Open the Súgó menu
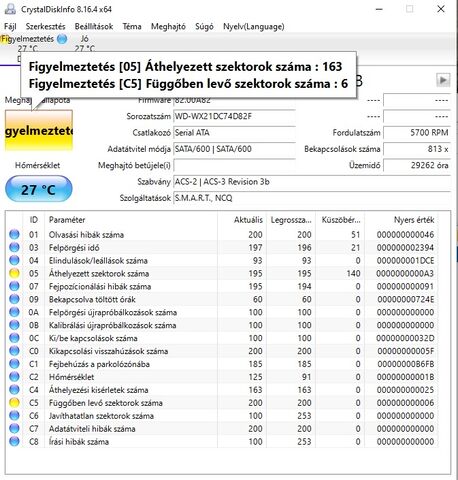 (x=204, y=27)
